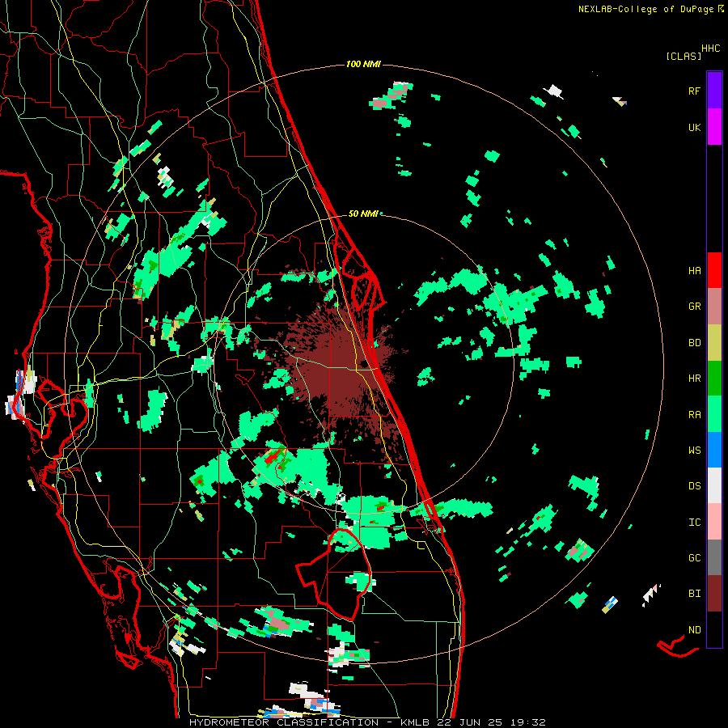The width and height of the screenshot is (728, 728).
Task: Select the yellow BD big drops swatch
Action: [x=714, y=343]
